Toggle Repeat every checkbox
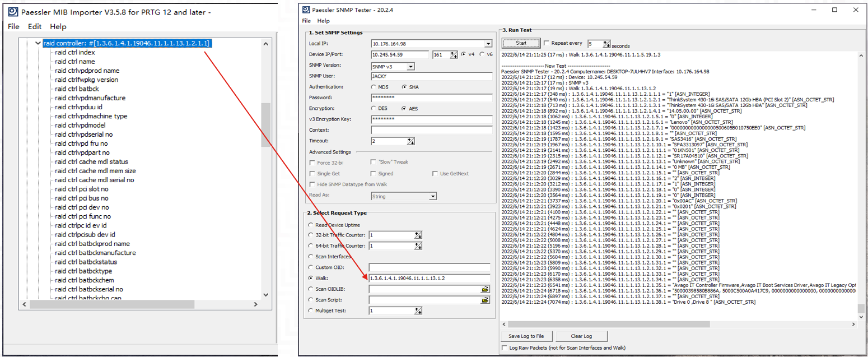 547,43
